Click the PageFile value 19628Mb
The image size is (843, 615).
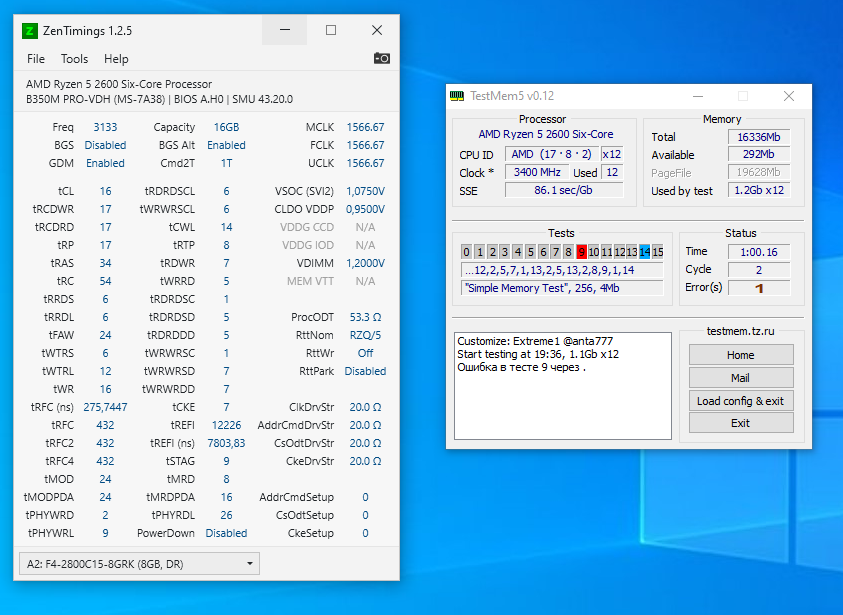coord(759,173)
